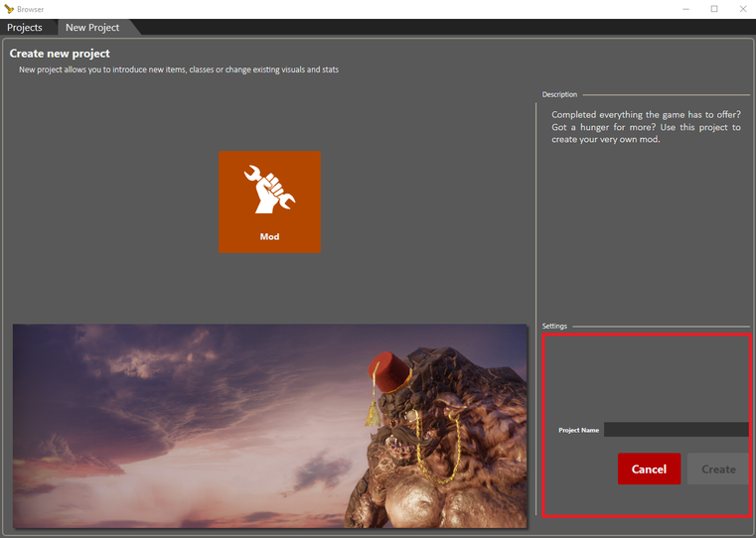This screenshot has height=538, width=756.
Task: Maximize the Browser window
Action: (x=714, y=9)
